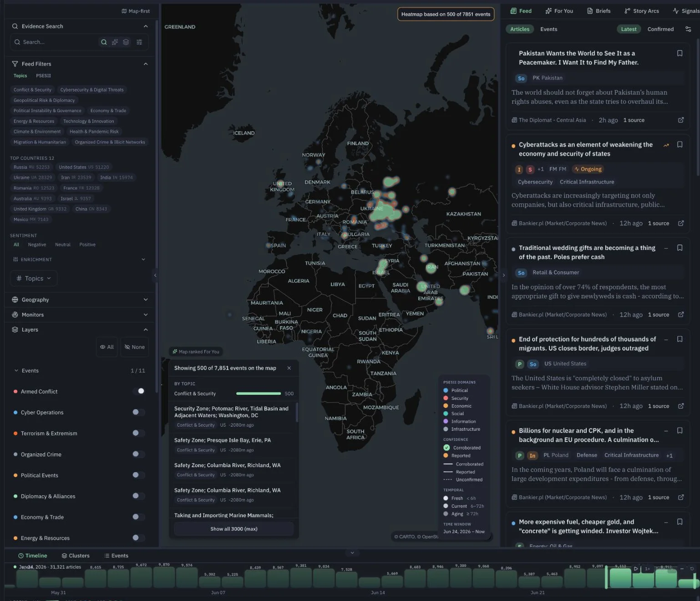This screenshot has height=601, width=700.
Task: Collapse the bottom timeline chevron
Action: (x=352, y=553)
